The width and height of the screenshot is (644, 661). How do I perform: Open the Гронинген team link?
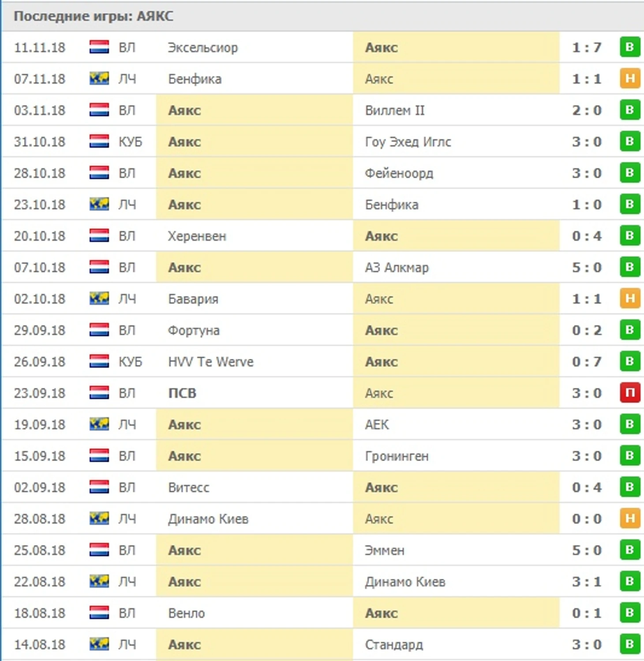tap(397, 456)
